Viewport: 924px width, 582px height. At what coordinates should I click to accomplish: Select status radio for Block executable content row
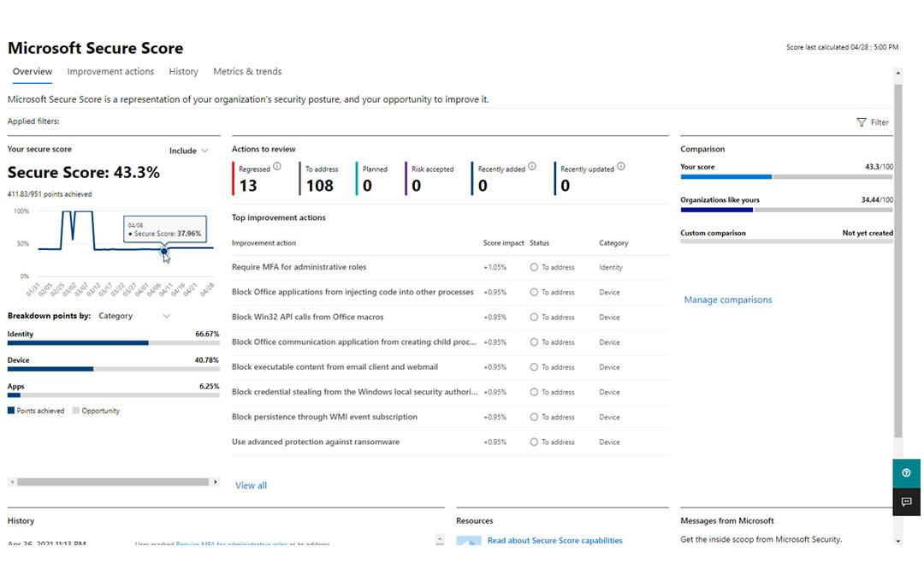tap(534, 367)
